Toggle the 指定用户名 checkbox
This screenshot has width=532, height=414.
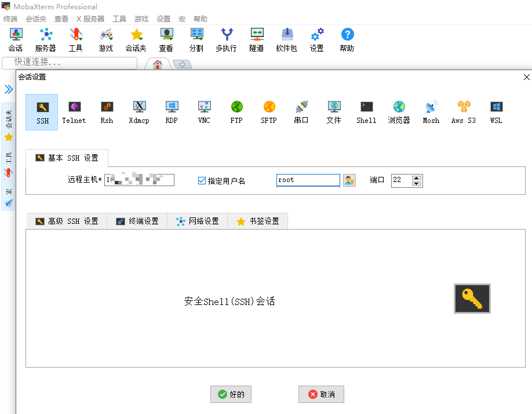pos(202,180)
